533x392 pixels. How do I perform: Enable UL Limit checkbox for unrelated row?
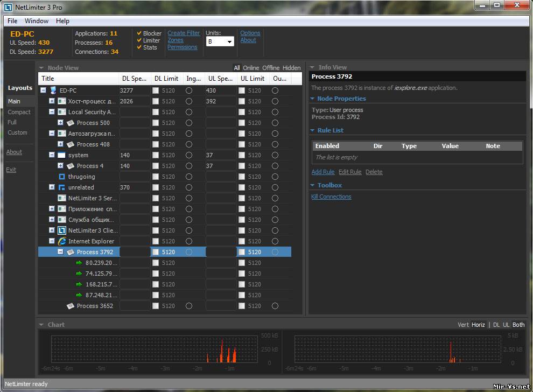point(242,187)
